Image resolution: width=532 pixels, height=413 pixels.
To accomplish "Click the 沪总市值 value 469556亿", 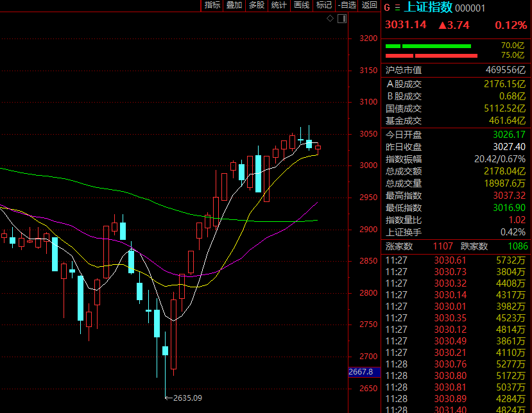I will (x=505, y=70).
